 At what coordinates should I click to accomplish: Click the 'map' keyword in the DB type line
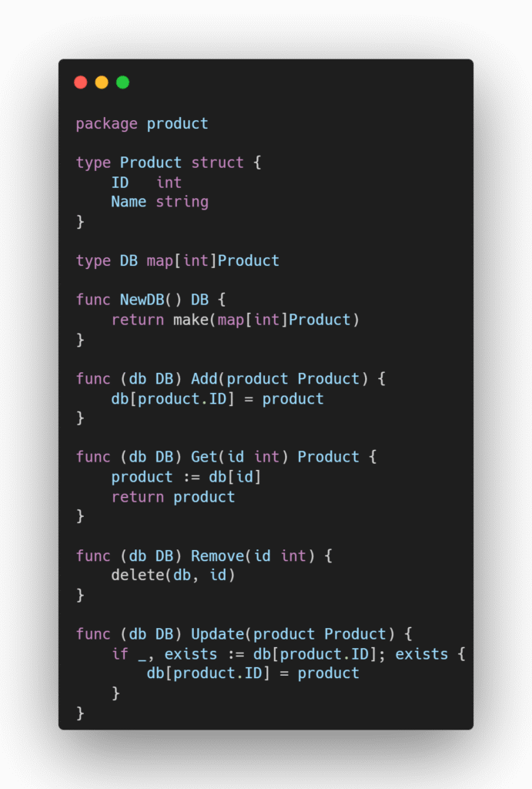(x=159, y=260)
